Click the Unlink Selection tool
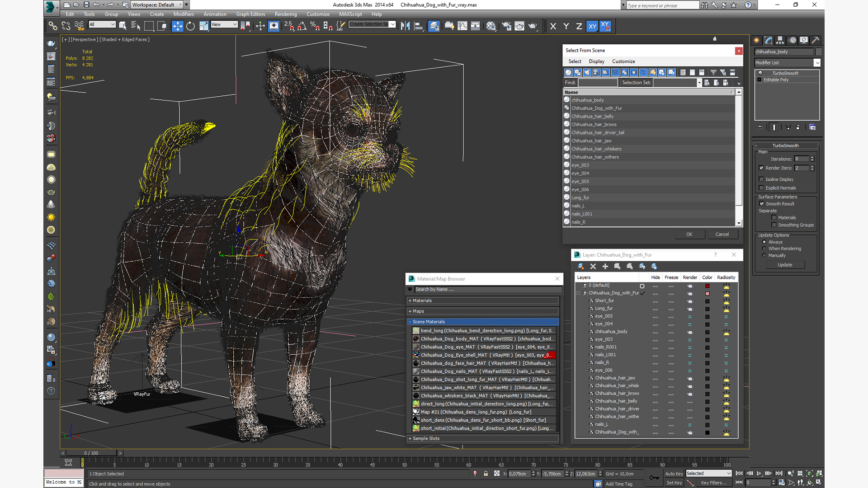 (x=66, y=26)
